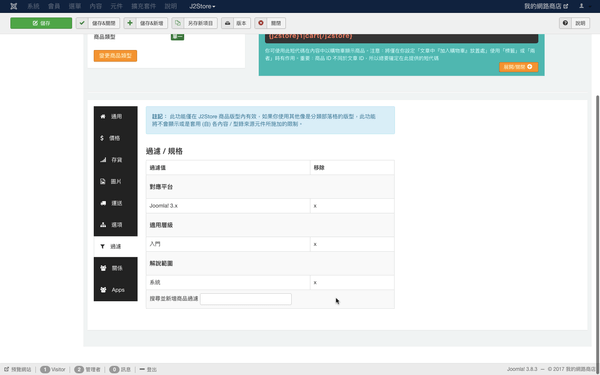The image size is (600, 375).
Task: Expand the J2Store dropdown menu
Action: click(202, 6)
